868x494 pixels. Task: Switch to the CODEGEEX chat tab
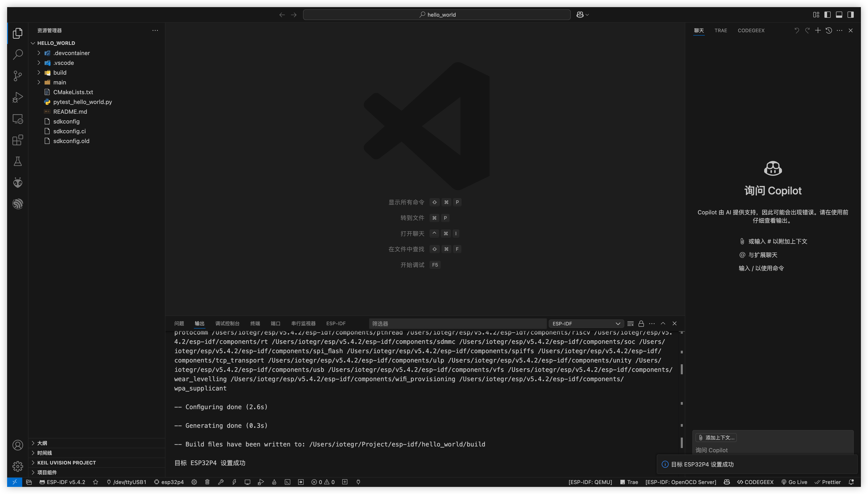coord(751,30)
